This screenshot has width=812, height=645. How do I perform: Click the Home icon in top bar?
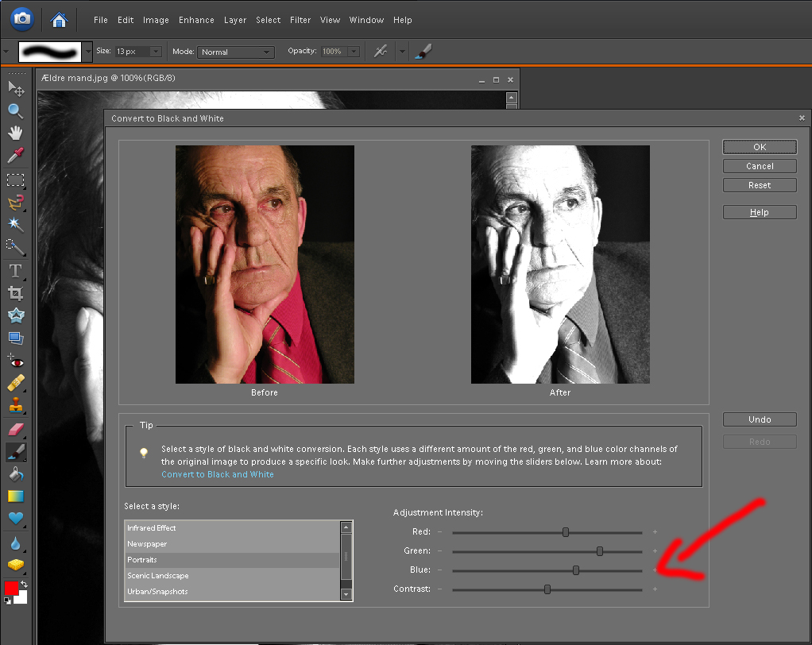tap(59, 19)
